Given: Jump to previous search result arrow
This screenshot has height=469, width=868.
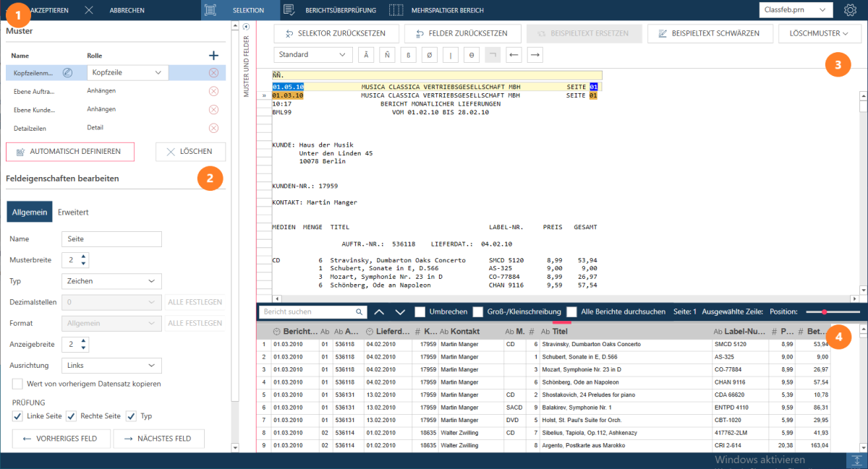Looking at the screenshot, I should [x=379, y=312].
